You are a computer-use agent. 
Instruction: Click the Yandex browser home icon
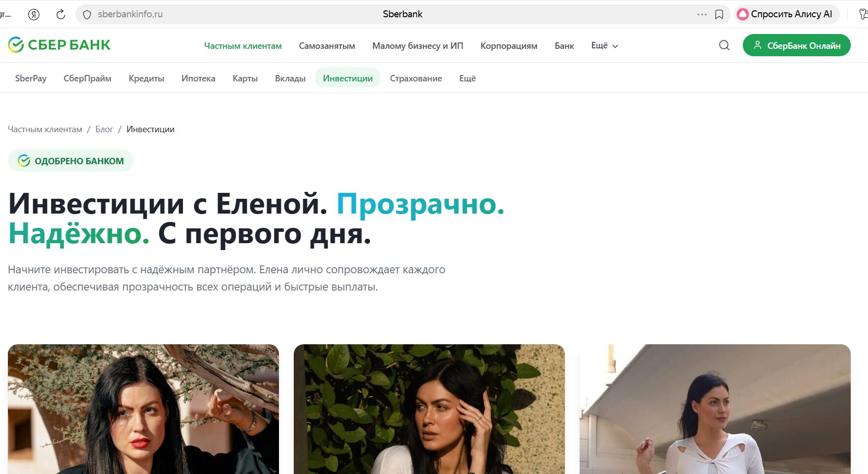[x=34, y=14]
